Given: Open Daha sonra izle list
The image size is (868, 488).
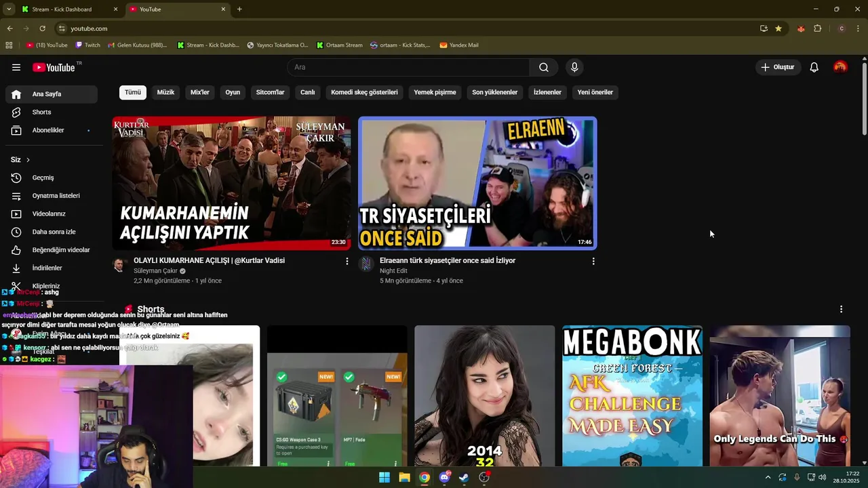Looking at the screenshot, I should tap(52, 232).
